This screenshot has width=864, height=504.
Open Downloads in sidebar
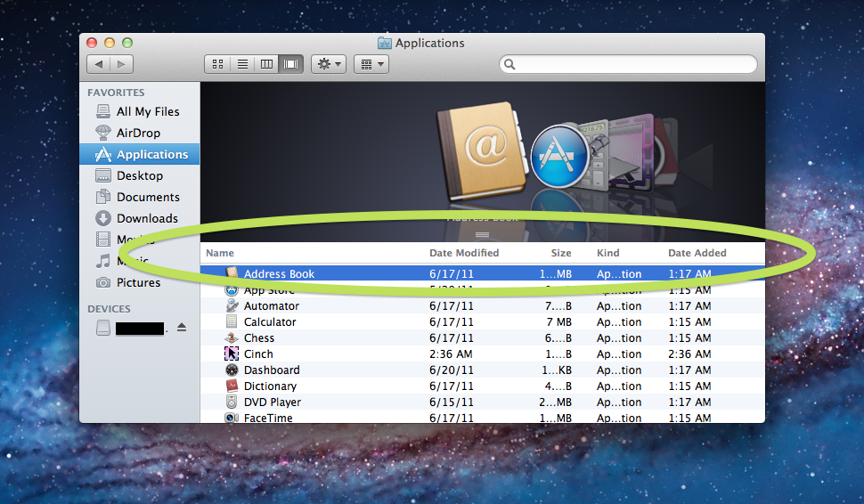(140, 219)
